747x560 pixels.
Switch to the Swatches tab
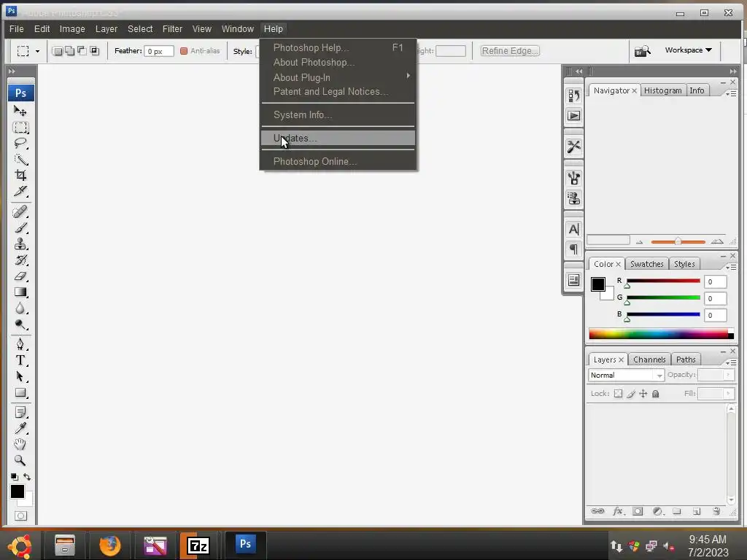(x=646, y=264)
